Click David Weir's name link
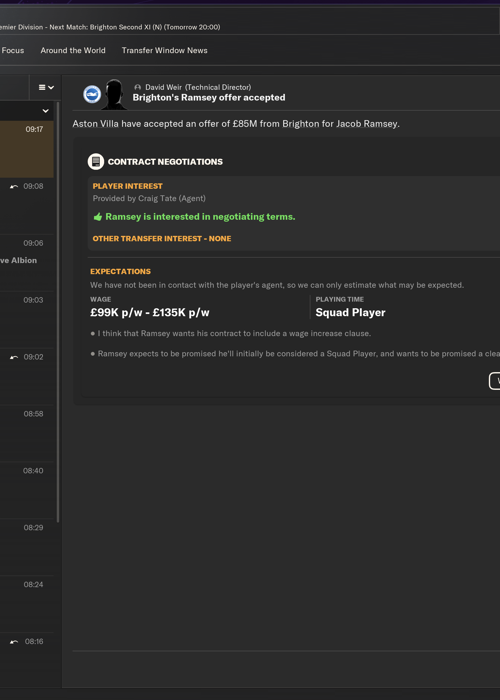This screenshot has width=500, height=700. coord(163,87)
